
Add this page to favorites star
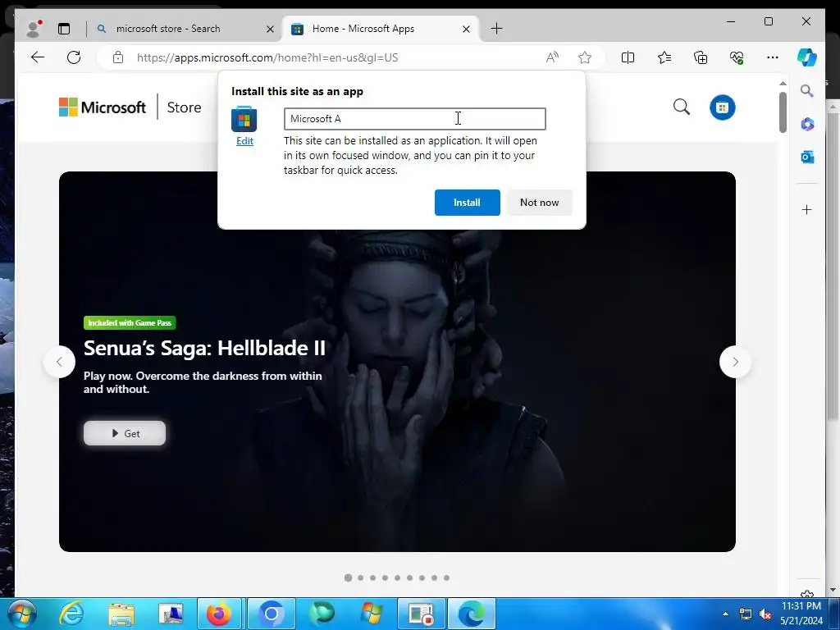point(584,57)
